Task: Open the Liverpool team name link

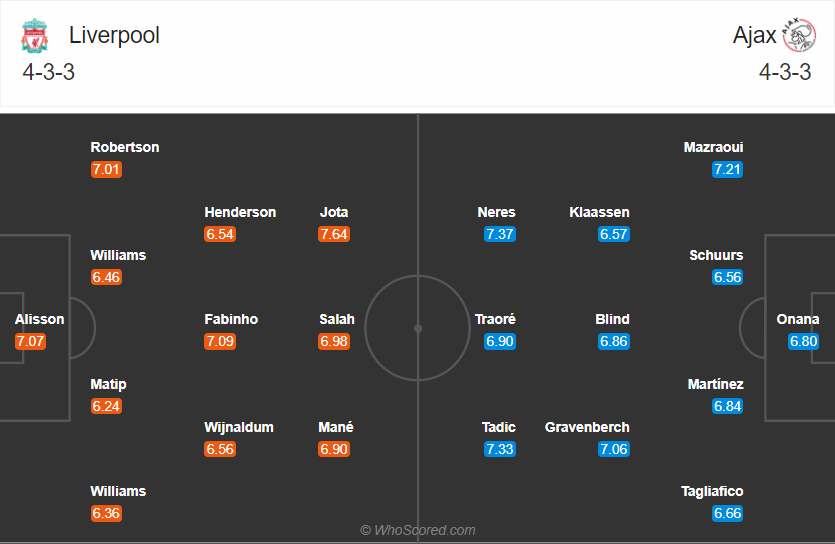Action: 114,35
